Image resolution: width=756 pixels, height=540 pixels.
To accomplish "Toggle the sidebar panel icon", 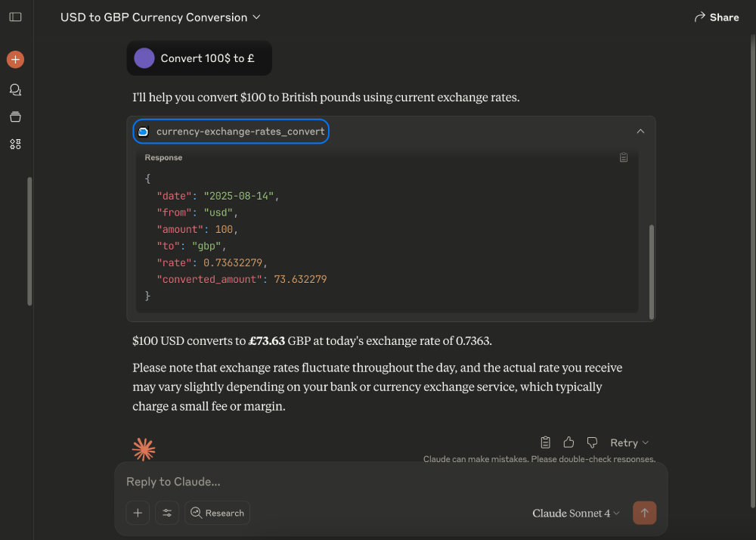I will pyautogui.click(x=15, y=17).
